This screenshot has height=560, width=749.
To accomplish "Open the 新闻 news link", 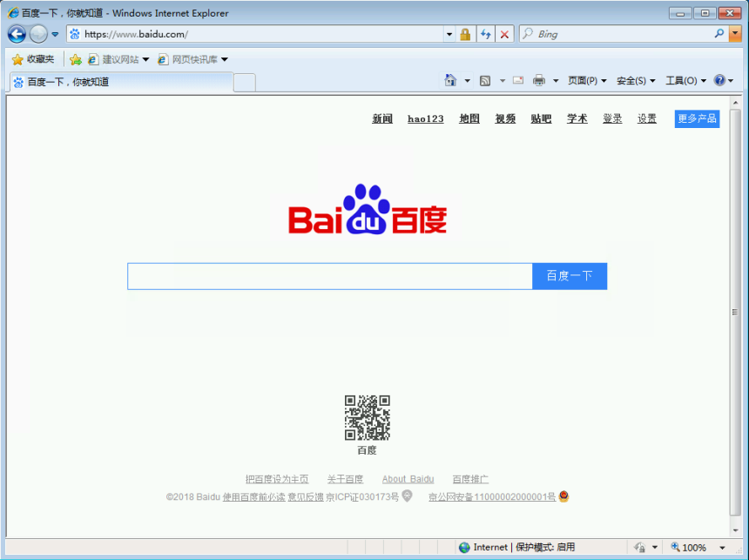I will coord(382,118).
